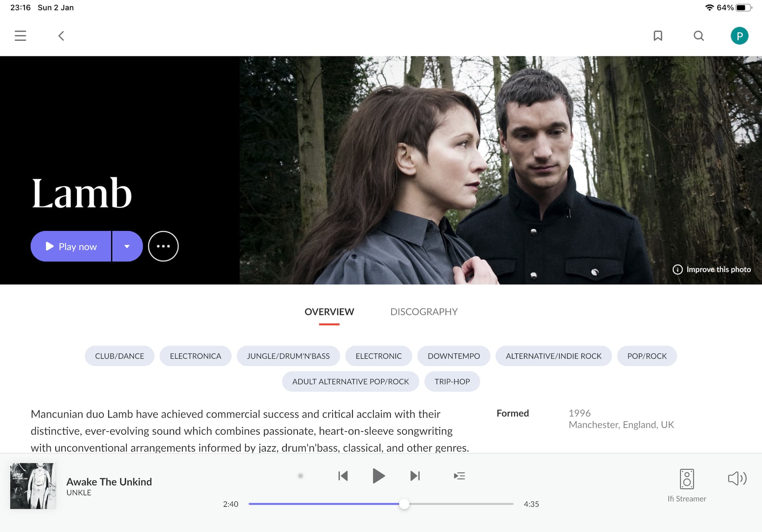This screenshot has height=532, width=762.
Task: Open the profile avatar labeled P
Action: point(739,36)
